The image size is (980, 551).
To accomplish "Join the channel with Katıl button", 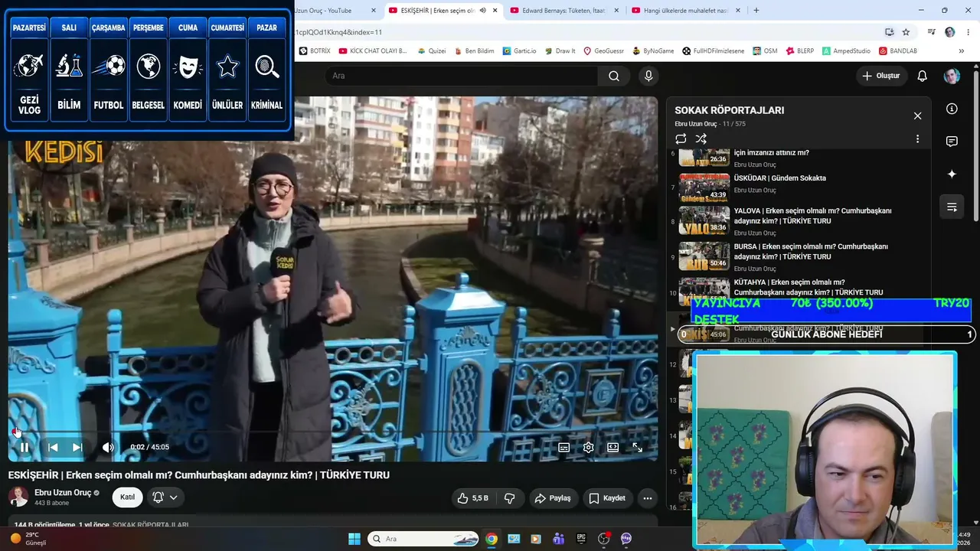I will (x=128, y=497).
